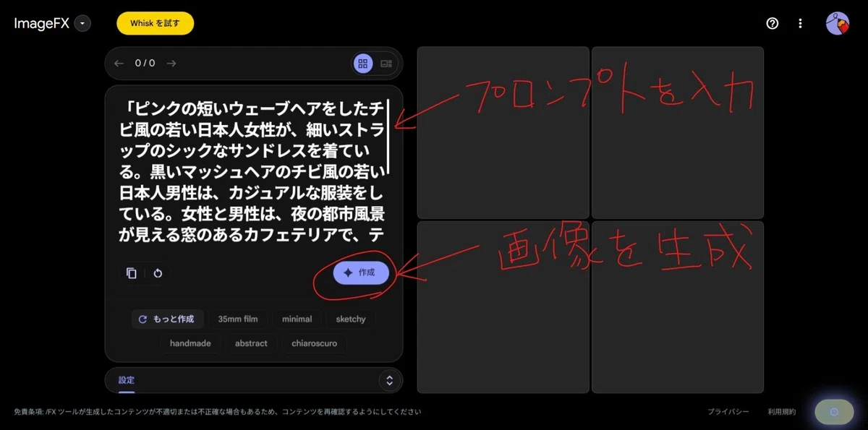This screenshot has width=868, height=430.
Task: Click the 作成 generate button
Action: click(361, 272)
